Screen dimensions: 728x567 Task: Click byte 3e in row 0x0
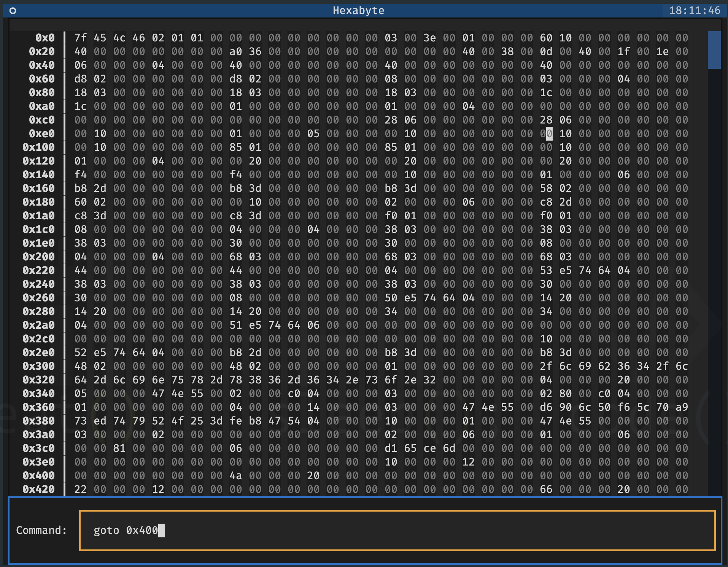[x=430, y=38]
